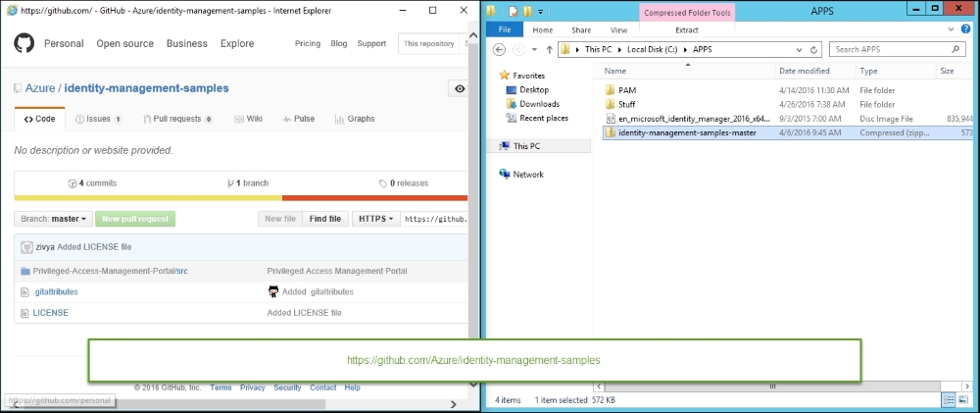Open the Pulse tab
Screen dimensions: 980x413
pyautogui.click(x=298, y=119)
